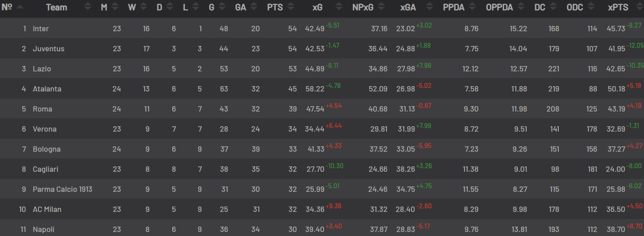
Task: Select the W column header
Action: click(132, 7)
